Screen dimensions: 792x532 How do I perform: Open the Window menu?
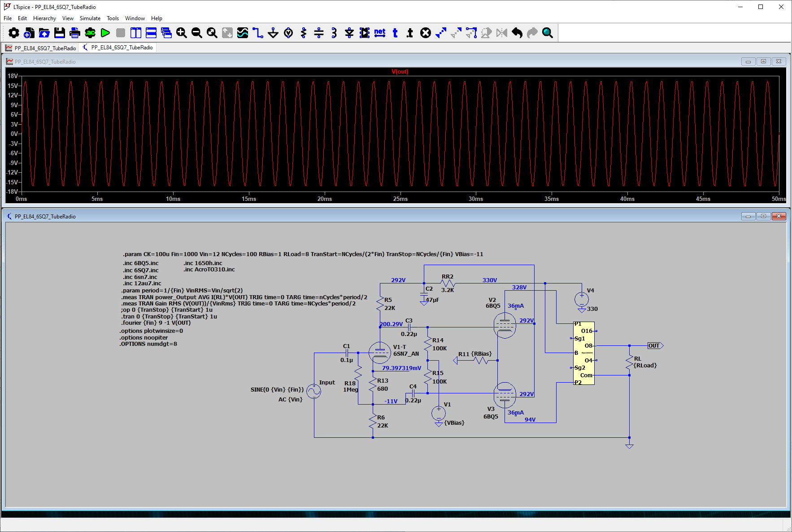point(135,18)
